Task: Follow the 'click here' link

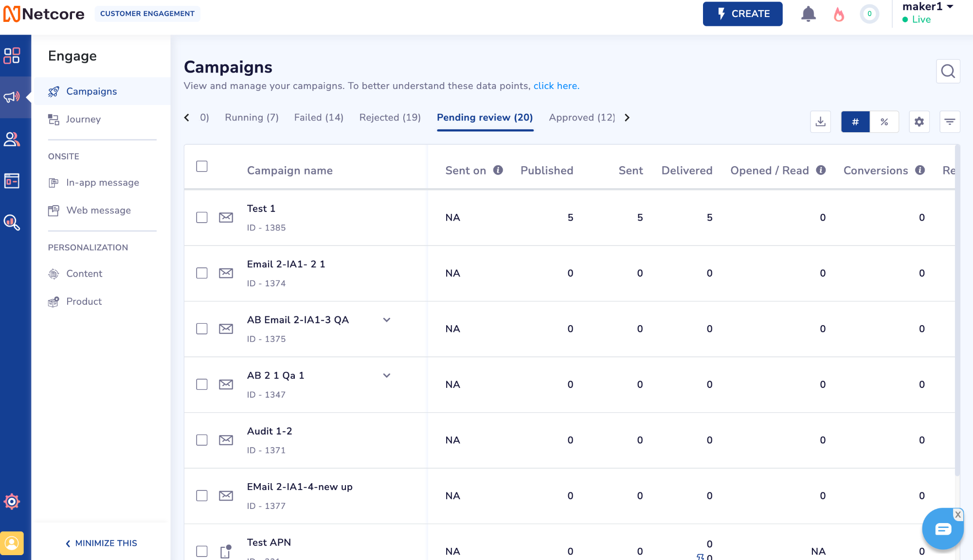Action: tap(556, 86)
